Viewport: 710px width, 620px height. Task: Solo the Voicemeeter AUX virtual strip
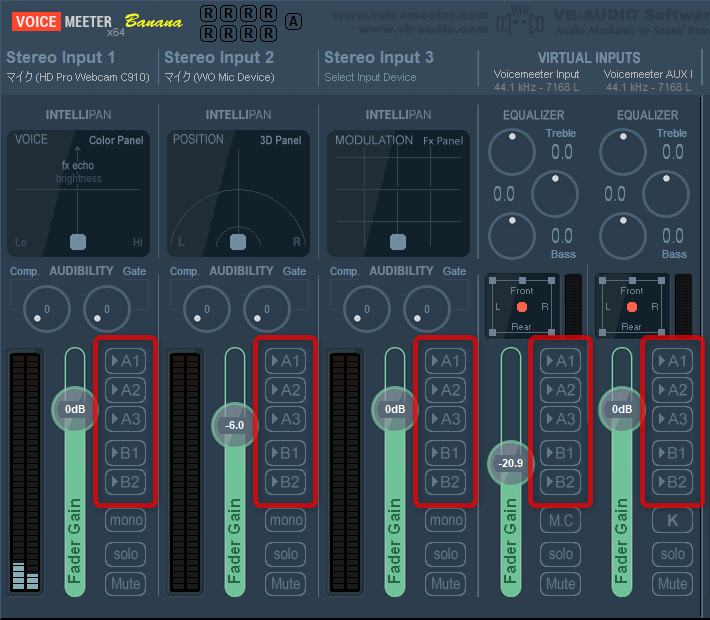pyautogui.click(x=672, y=554)
